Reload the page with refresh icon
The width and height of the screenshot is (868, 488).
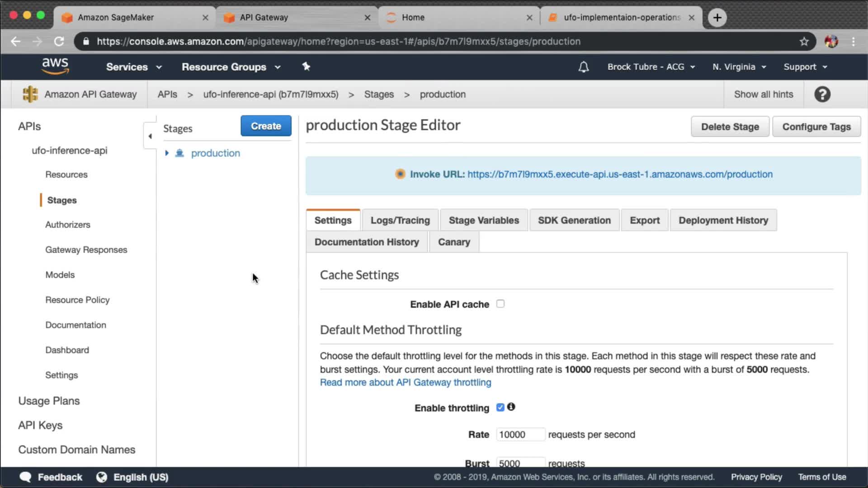click(x=59, y=42)
